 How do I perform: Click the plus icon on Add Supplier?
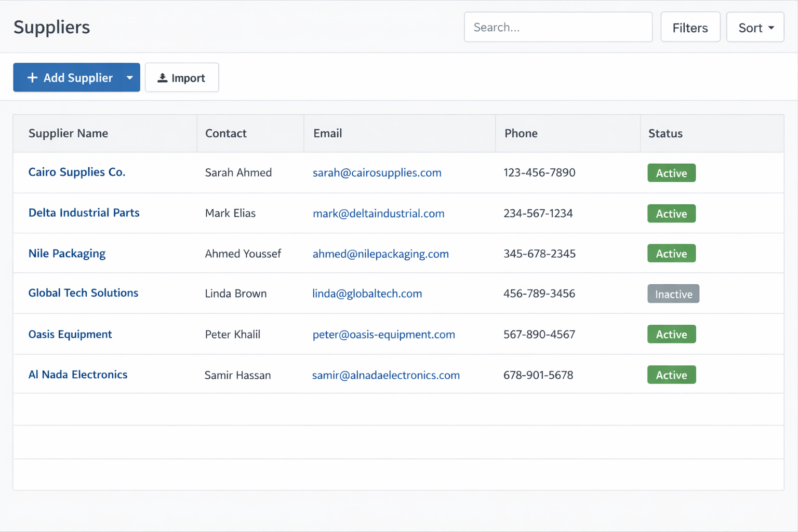[x=32, y=77]
